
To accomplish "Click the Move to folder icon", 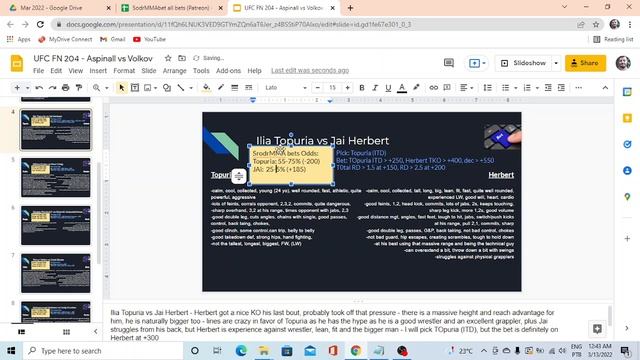I will [182, 58].
